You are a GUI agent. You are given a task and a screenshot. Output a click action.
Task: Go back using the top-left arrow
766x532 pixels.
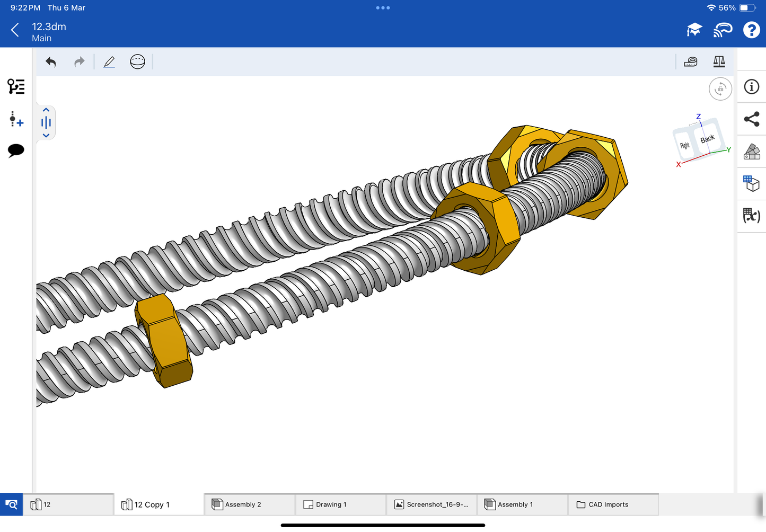click(x=15, y=30)
